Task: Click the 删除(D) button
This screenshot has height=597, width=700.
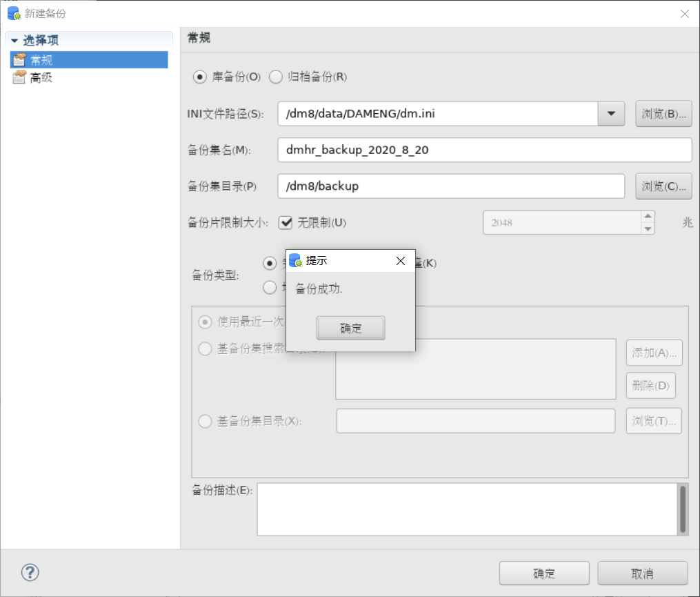Action: tap(651, 385)
